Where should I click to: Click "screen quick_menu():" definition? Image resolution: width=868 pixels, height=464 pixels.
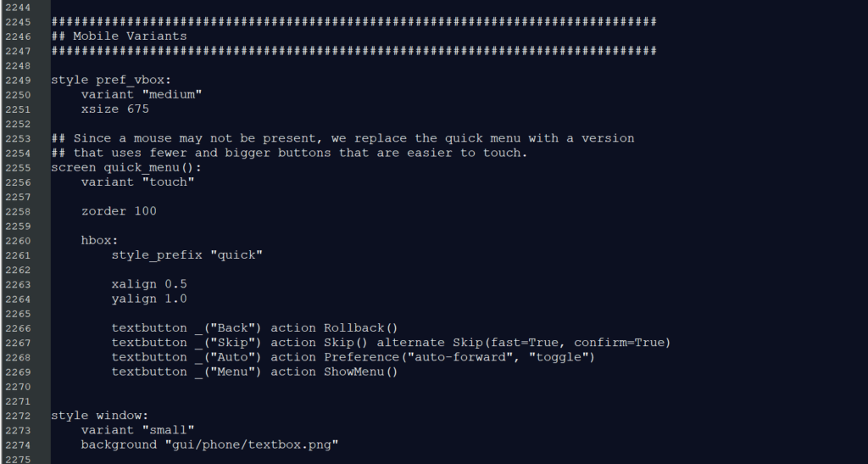(x=126, y=168)
